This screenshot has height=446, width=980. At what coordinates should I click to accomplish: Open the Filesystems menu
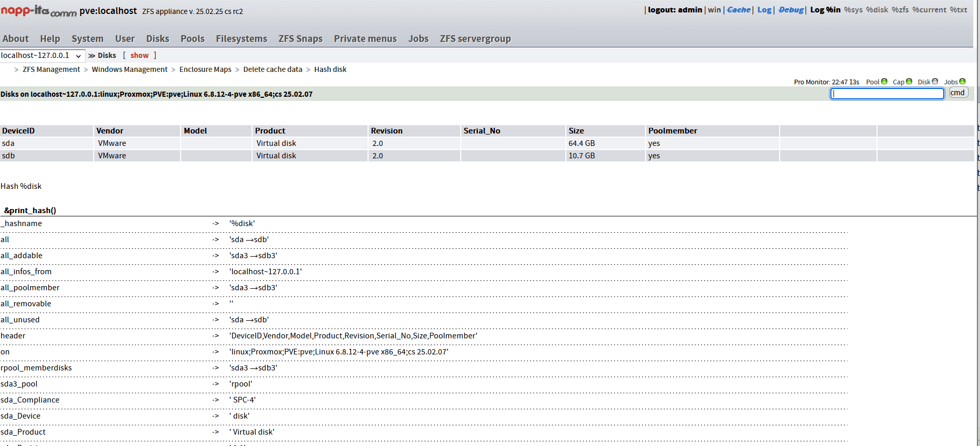click(x=241, y=39)
